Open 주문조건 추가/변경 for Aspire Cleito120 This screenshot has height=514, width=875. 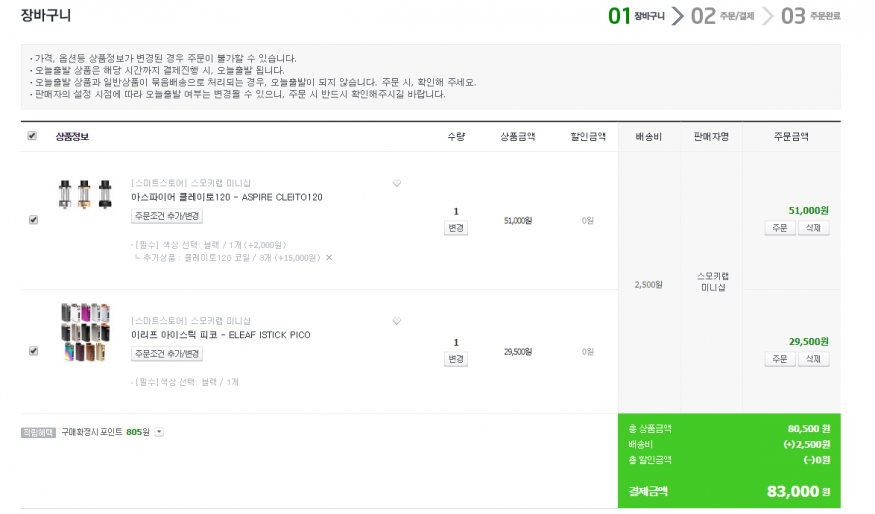167,216
